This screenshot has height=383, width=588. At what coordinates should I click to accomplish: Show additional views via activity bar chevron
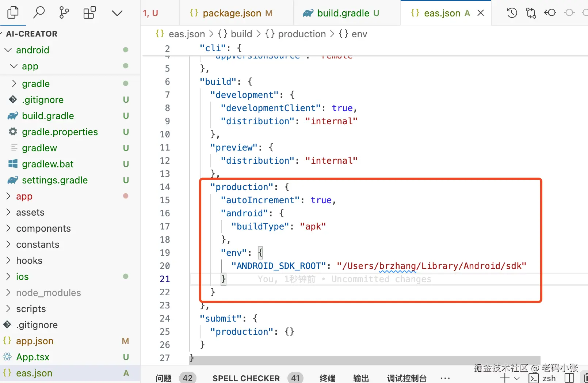[117, 13]
